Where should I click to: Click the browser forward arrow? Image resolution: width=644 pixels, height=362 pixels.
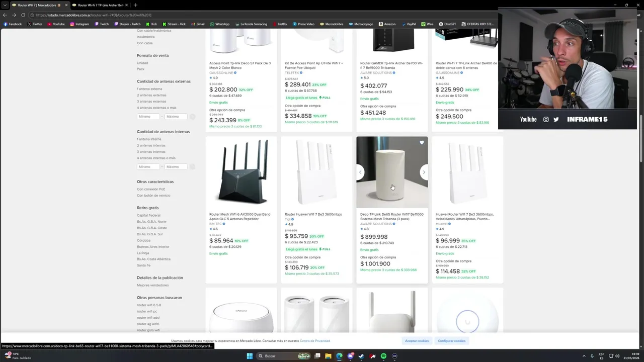click(x=15, y=15)
